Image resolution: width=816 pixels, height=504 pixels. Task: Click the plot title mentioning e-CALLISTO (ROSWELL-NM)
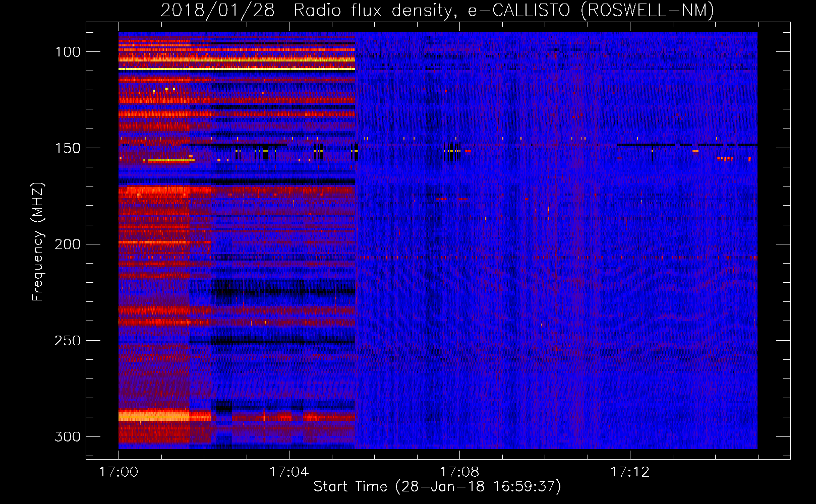437,10
